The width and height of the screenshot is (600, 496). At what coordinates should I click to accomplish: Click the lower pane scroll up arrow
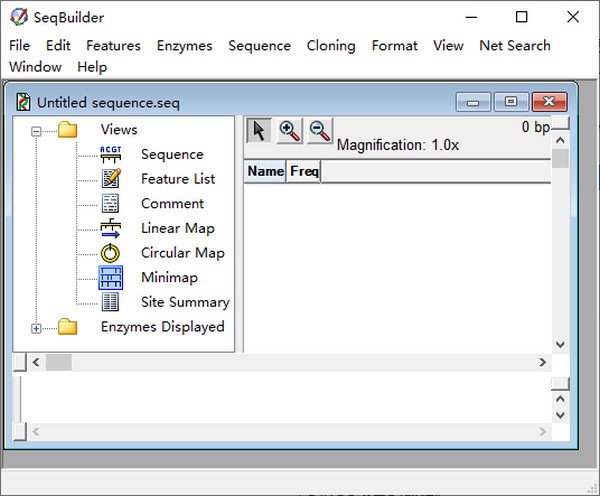click(x=560, y=399)
